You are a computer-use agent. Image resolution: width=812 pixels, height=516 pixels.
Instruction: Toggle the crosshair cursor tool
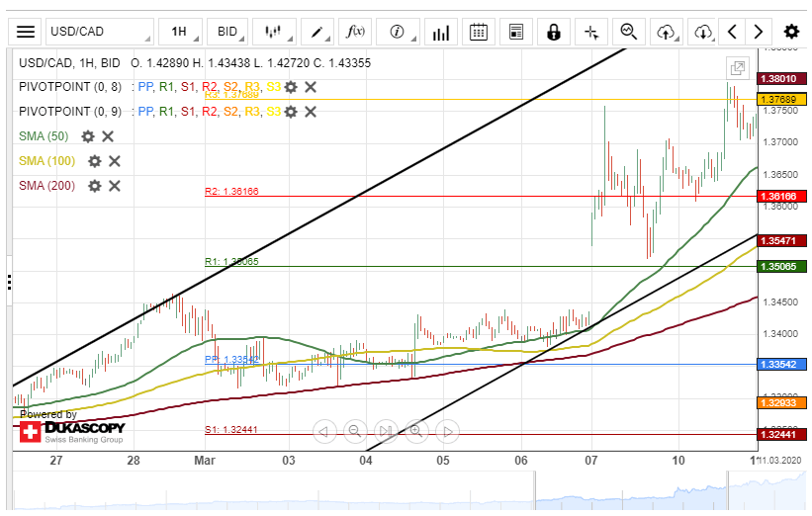pos(591,32)
